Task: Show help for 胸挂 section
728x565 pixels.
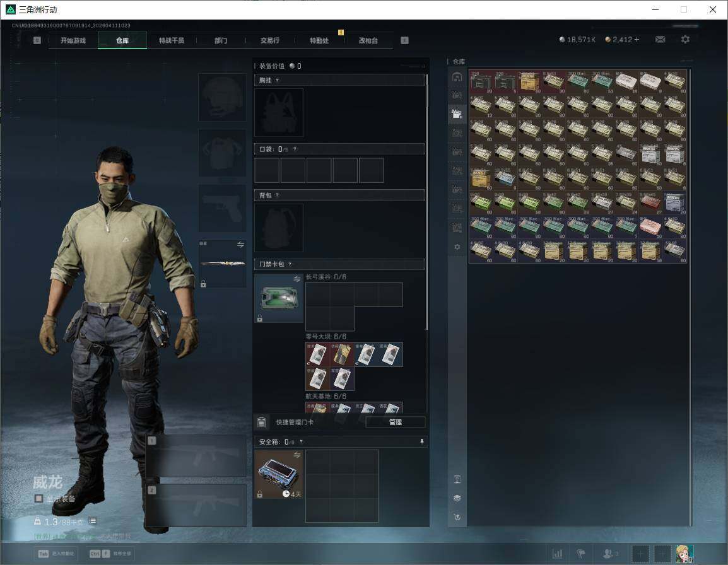Action: pos(277,80)
